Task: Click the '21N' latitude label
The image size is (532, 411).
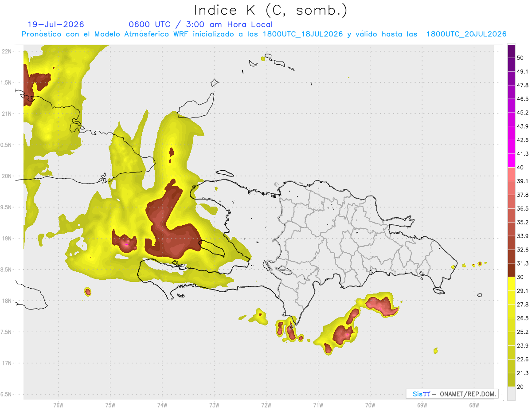Action: [x=7, y=114]
